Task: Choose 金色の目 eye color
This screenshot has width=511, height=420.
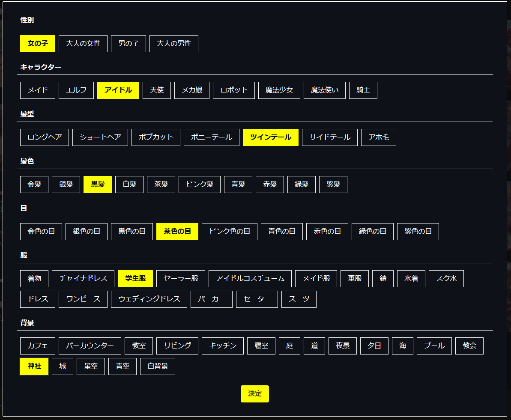Action: pyautogui.click(x=41, y=232)
